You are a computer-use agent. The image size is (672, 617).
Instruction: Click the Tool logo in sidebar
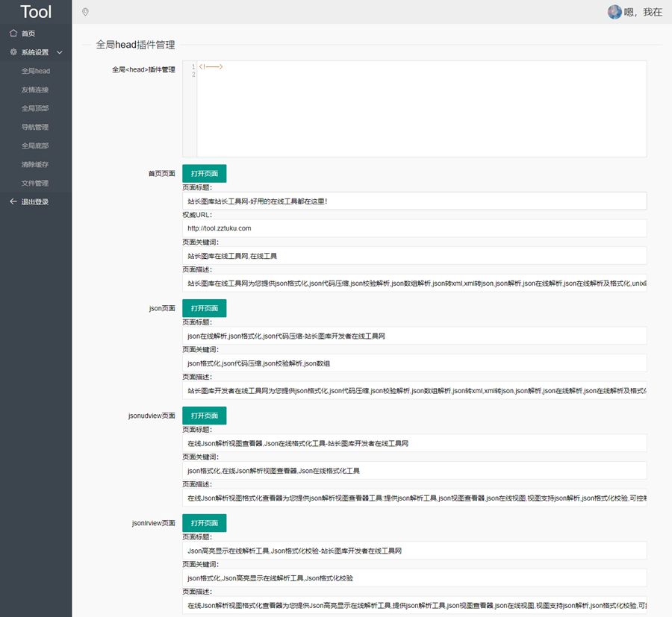36,12
